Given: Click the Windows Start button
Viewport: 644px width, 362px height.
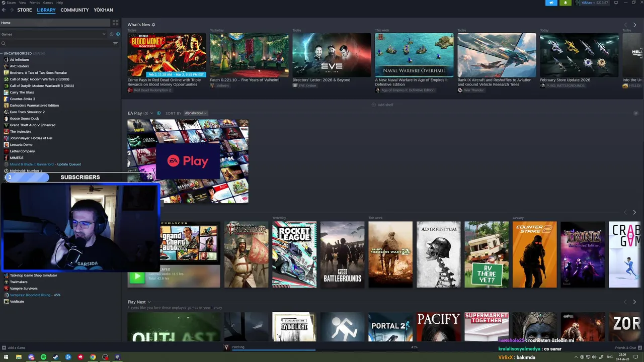Looking at the screenshot, I should point(6,357).
